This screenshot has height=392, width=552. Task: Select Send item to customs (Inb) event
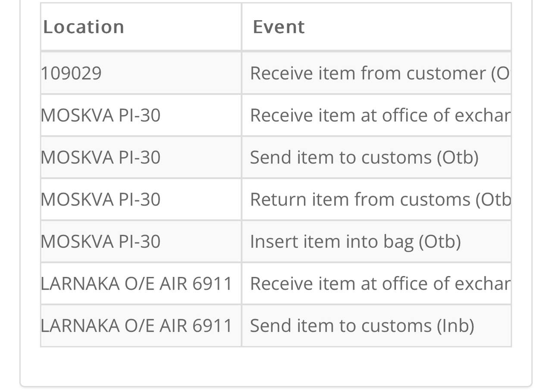[362, 325]
